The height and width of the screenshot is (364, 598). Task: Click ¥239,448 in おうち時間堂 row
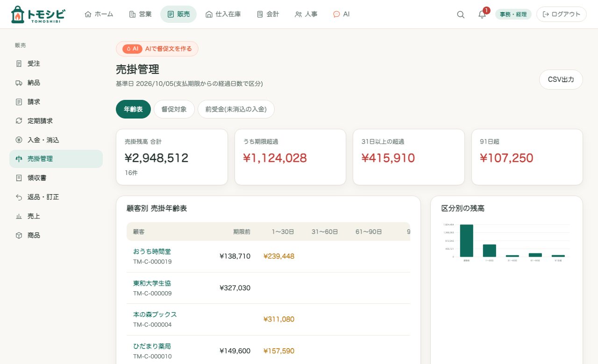pyautogui.click(x=279, y=256)
